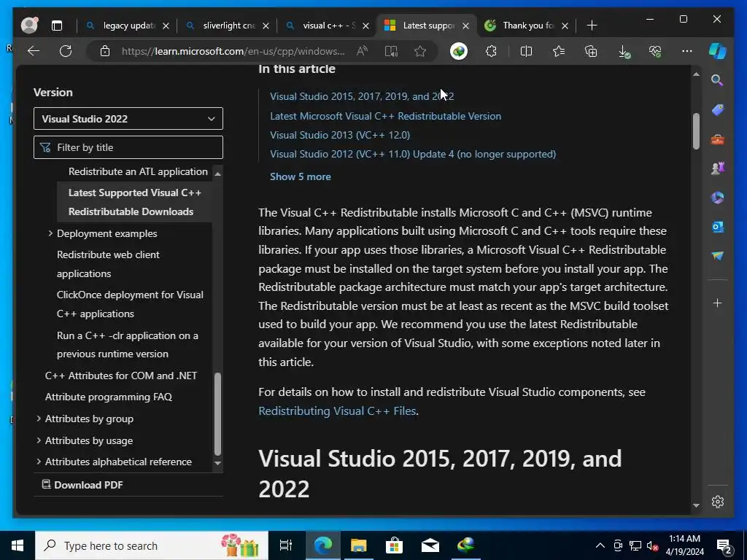The width and height of the screenshot is (747, 560).
Task: Jump to Visual Studio 2013 (VC++ 12.0) link
Action: click(340, 135)
